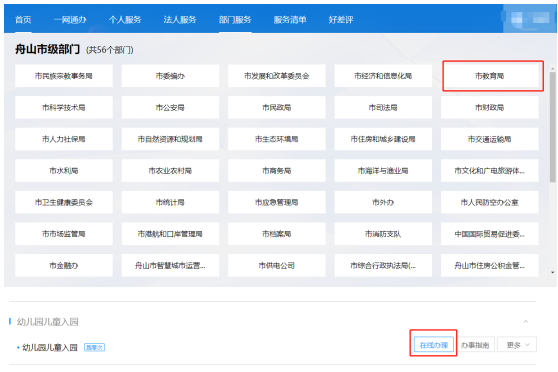Open 市公安局 department

coord(170,108)
